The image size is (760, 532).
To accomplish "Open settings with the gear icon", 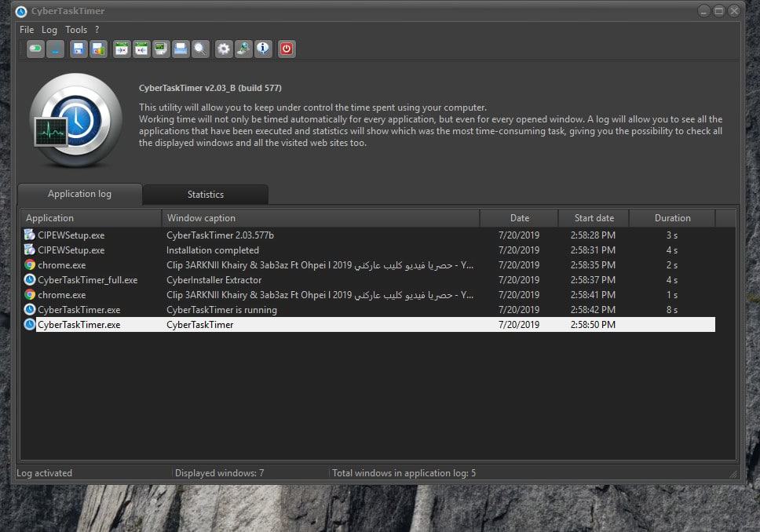I will pyautogui.click(x=224, y=49).
